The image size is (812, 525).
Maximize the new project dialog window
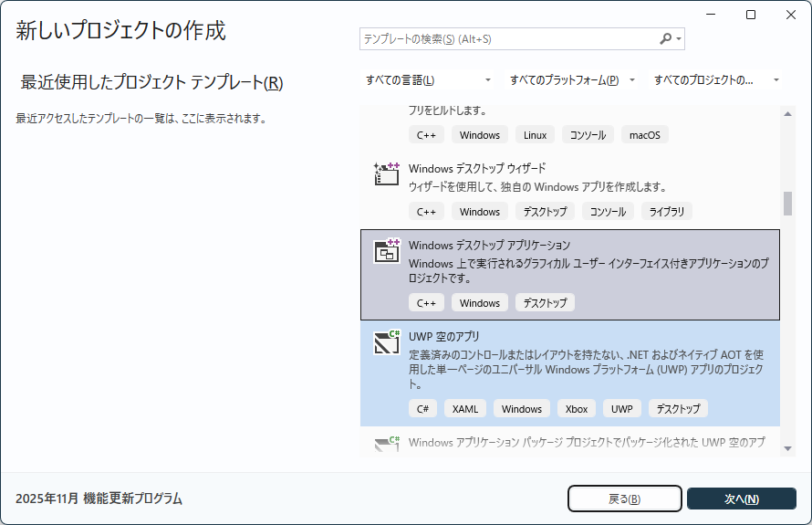click(751, 15)
